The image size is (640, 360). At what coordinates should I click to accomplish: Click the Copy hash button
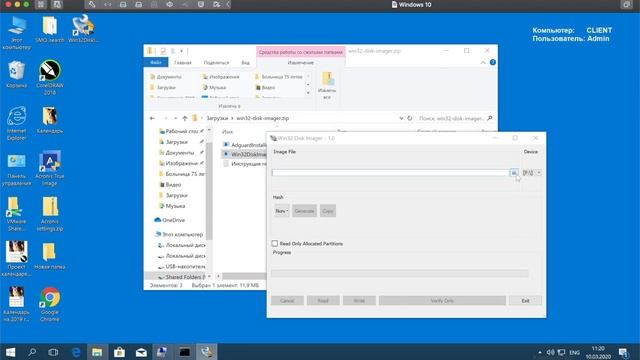[x=328, y=211]
